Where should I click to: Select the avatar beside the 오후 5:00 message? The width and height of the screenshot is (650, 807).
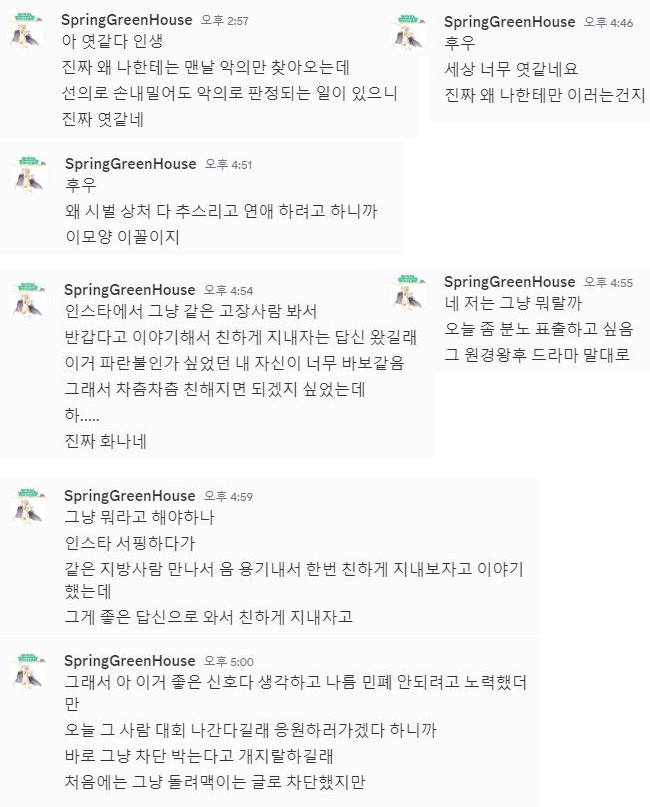[28, 672]
